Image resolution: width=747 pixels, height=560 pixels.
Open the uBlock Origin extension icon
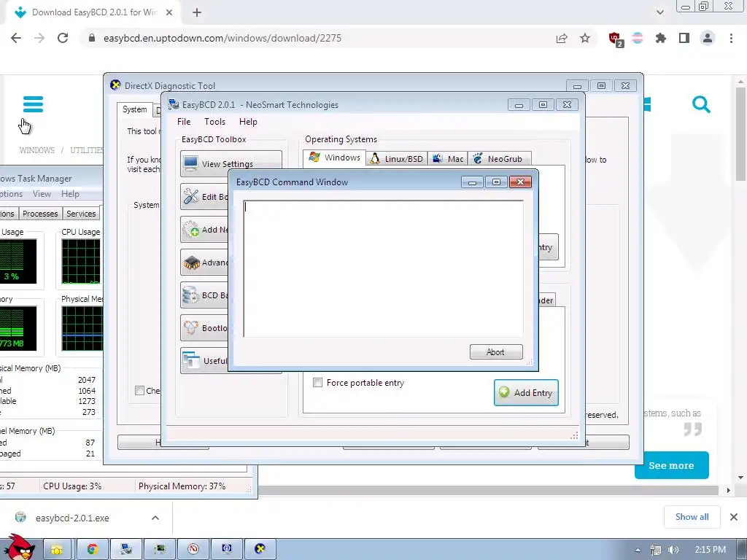tap(616, 39)
